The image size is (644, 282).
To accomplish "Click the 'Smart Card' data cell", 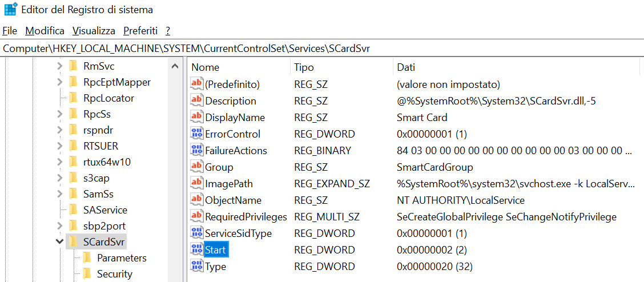I will click(422, 118).
